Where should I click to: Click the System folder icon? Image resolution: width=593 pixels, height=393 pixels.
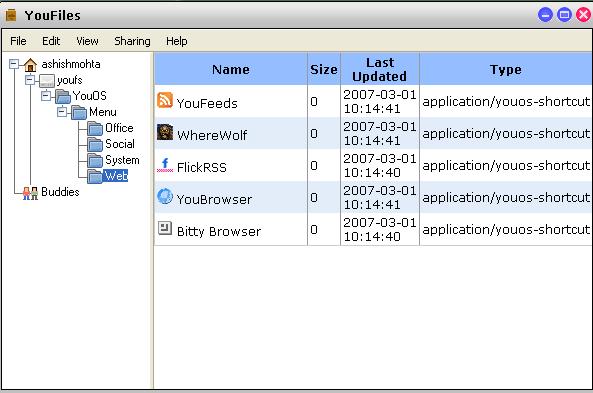pos(95,160)
